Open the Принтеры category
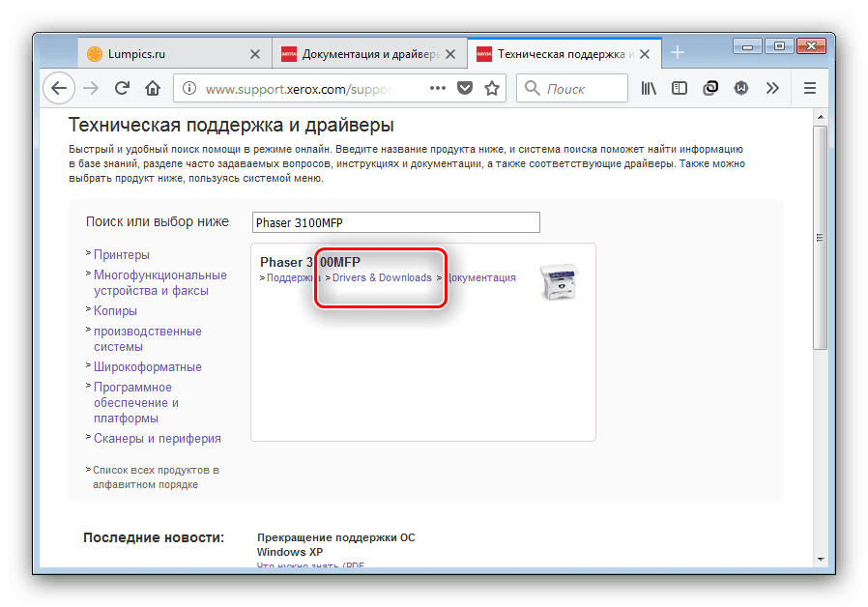868x607 pixels. coord(121,254)
